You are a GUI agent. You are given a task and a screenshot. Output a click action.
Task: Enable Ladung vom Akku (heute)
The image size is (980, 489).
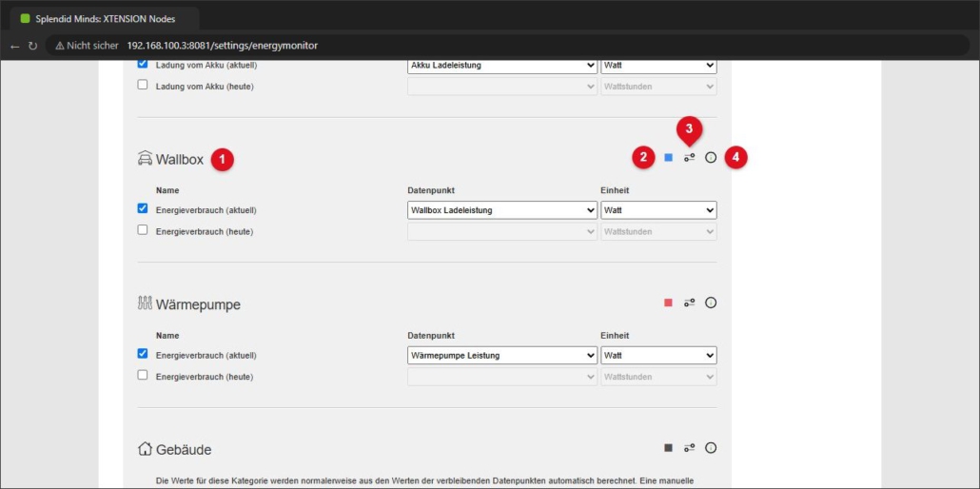coord(143,85)
